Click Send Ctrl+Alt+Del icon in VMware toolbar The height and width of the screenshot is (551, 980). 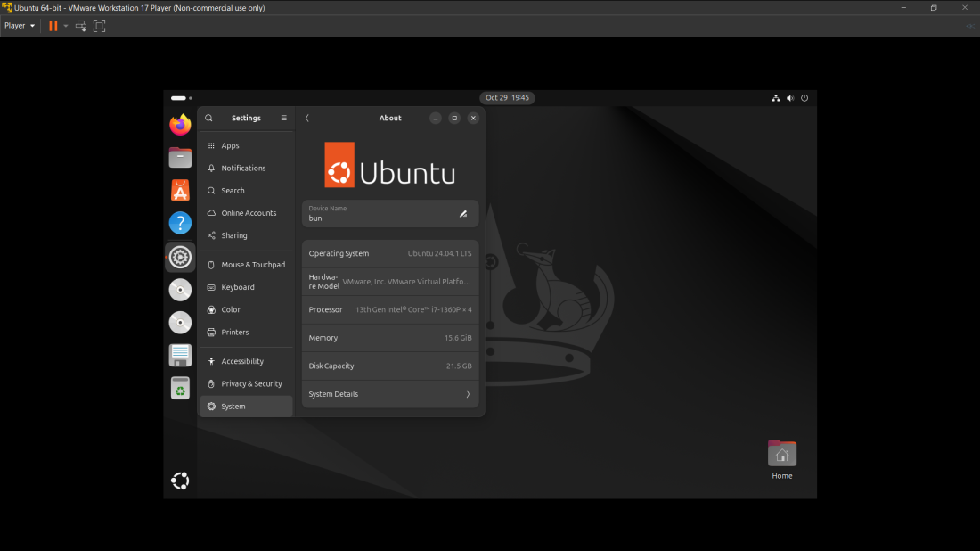tap(80, 26)
